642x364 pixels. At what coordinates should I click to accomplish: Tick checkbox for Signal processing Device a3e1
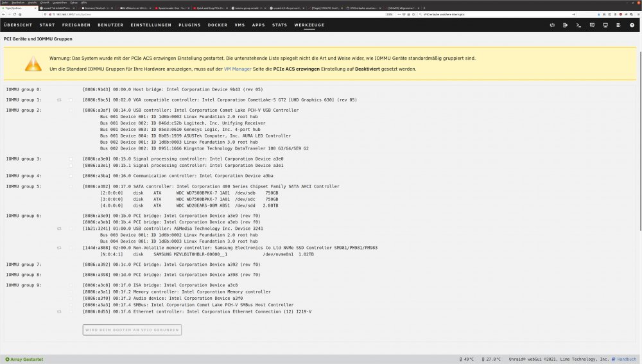[x=71, y=166]
